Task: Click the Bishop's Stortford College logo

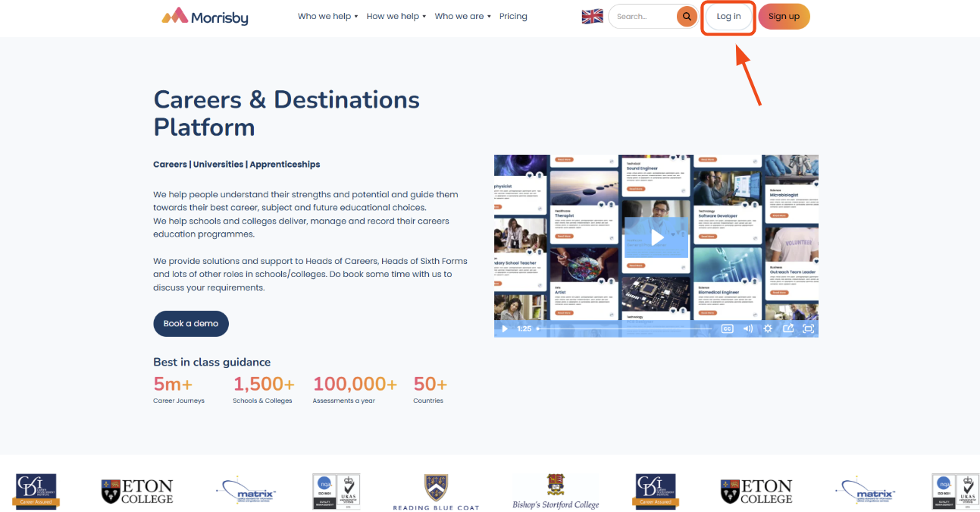Action: point(556,492)
